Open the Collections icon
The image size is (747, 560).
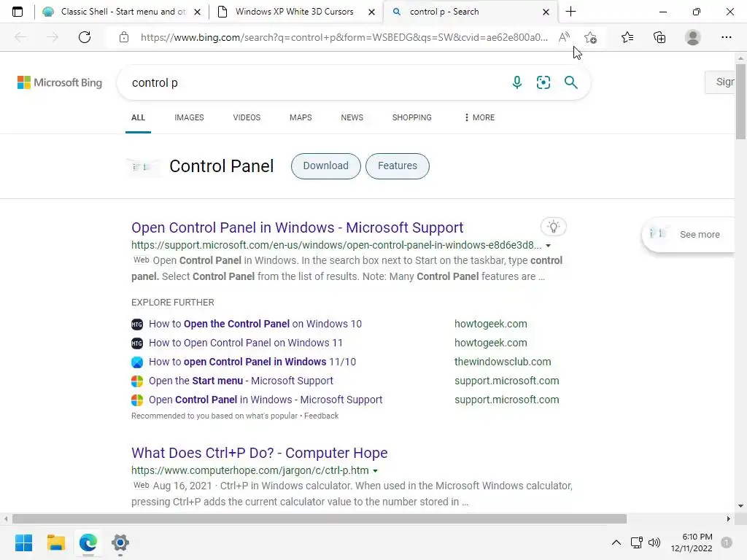(659, 37)
